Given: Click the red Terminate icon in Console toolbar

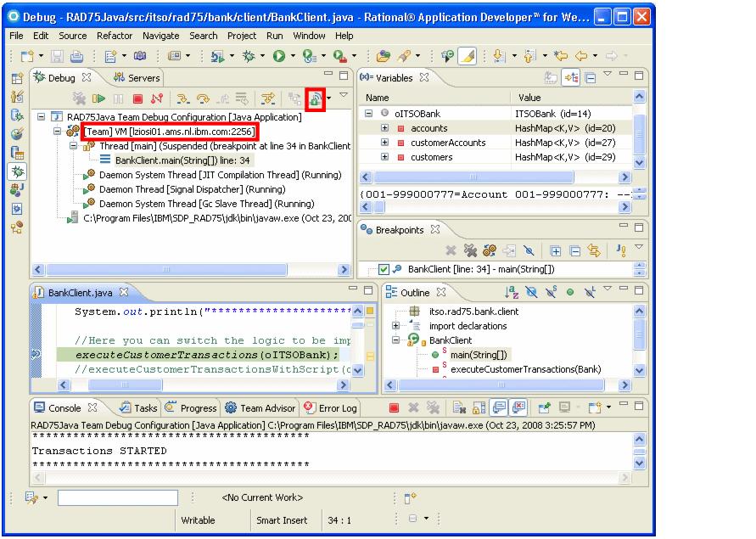Looking at the screenshot, I should pyautogui.click(x=394, y=408).
